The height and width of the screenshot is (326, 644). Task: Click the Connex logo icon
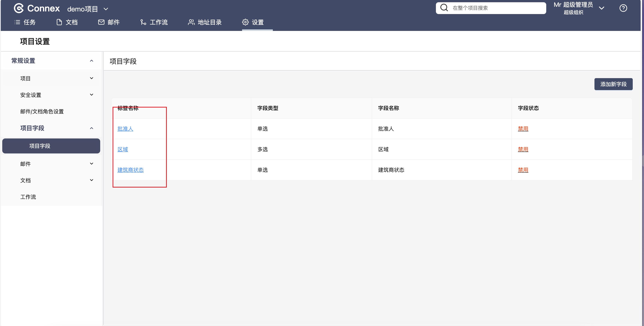tap(19, 8)
